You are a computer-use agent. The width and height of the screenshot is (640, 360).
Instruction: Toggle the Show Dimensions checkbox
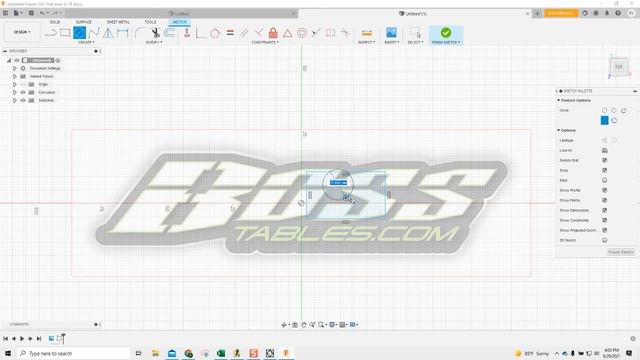604,210
